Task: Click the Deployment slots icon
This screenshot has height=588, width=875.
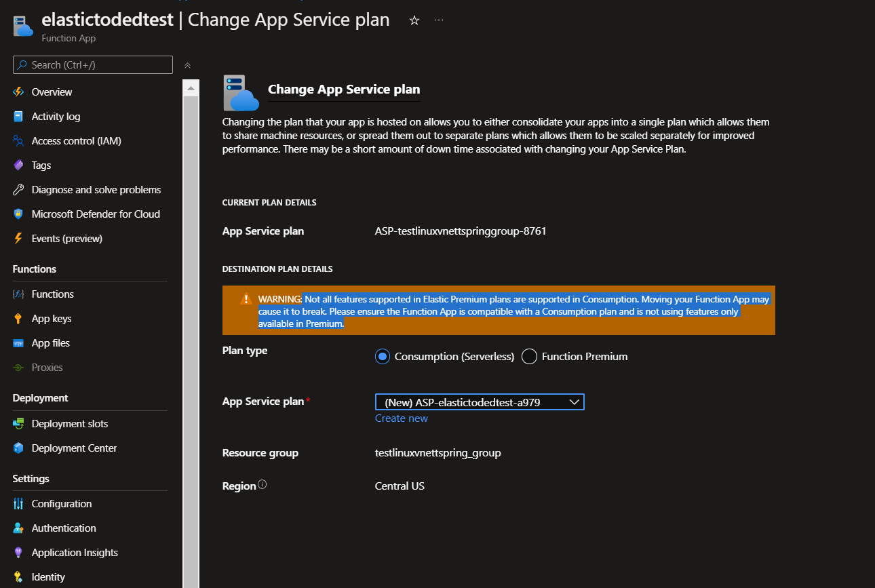Action: 18,424
